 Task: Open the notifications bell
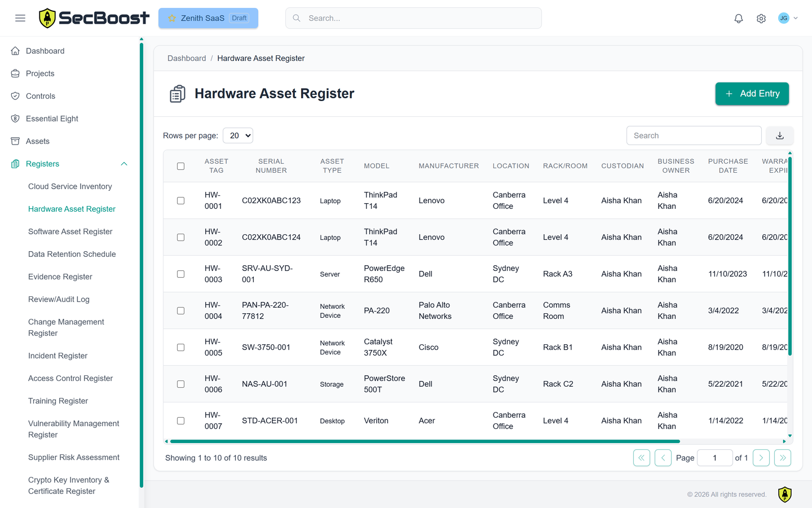coord(738,17)
